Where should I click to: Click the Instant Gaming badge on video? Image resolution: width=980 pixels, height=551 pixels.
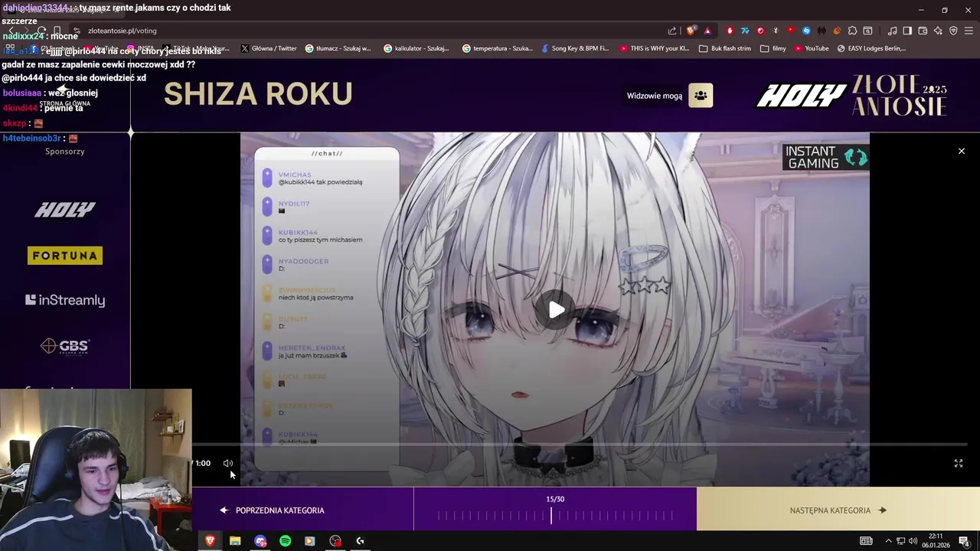(825, 157)
